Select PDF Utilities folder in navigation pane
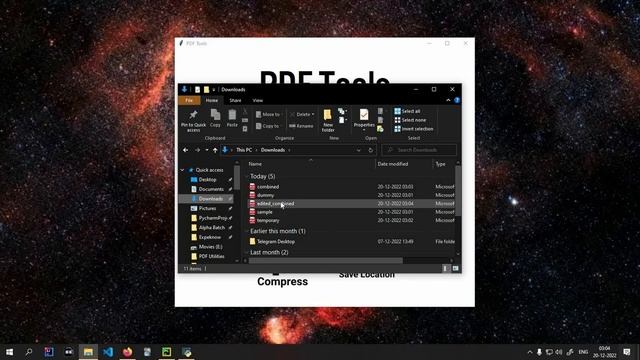The height and width of the screenshot is (360, 640). 211,256
